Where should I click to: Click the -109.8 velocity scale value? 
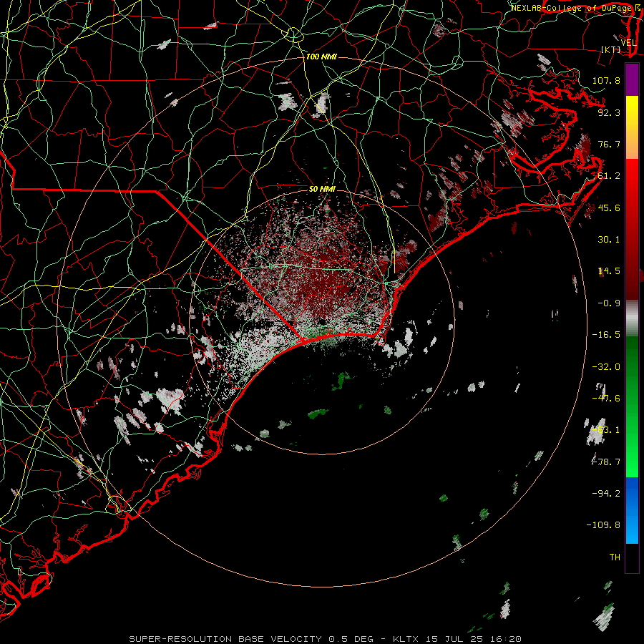pyautogui.click(x=603, y=525)
